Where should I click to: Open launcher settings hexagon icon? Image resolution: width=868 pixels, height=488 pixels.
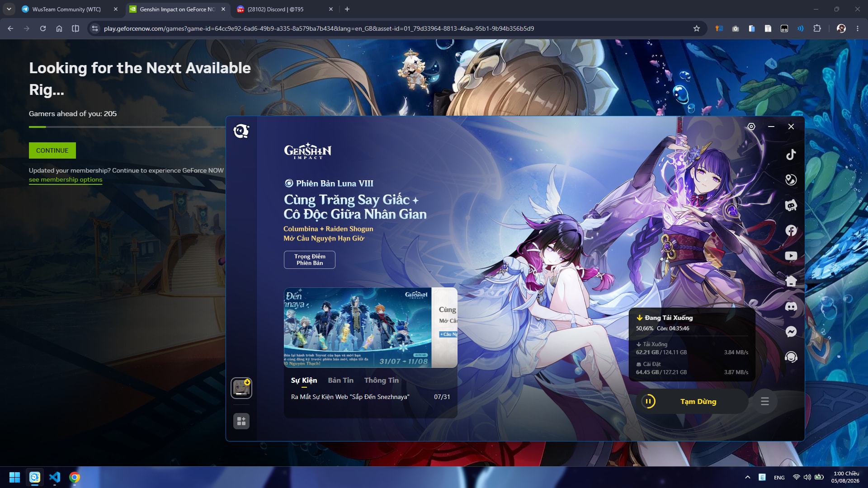pyautogui.click(x=751, y=127)
